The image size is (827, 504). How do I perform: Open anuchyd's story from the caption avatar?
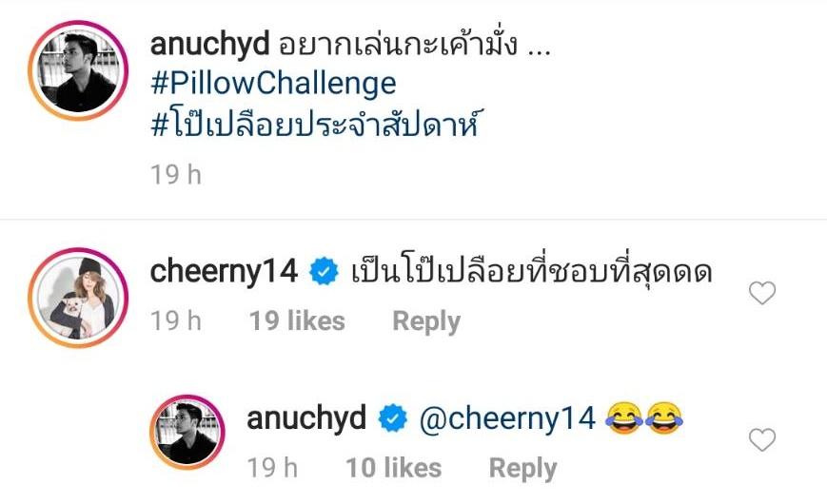[78, 70]
